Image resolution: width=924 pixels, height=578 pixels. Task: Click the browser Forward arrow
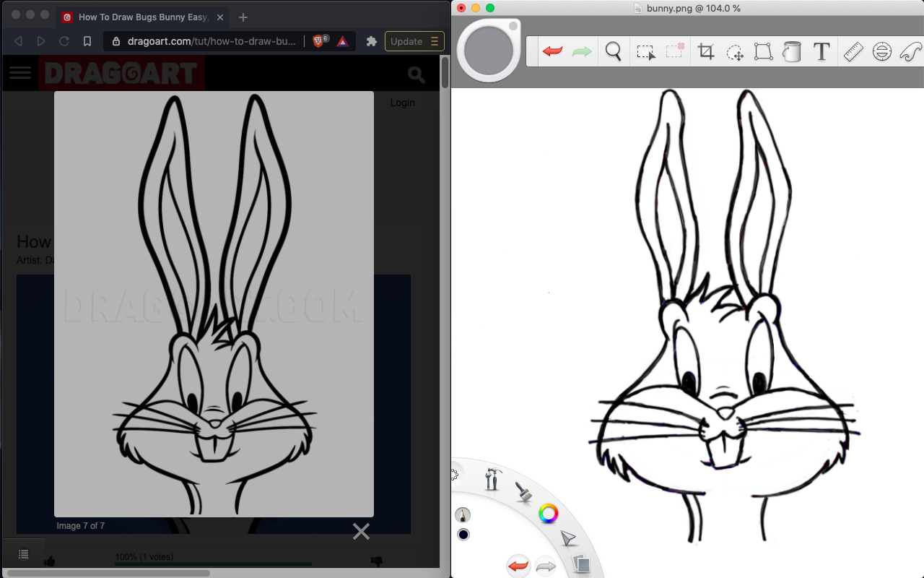tap(41, 41)
